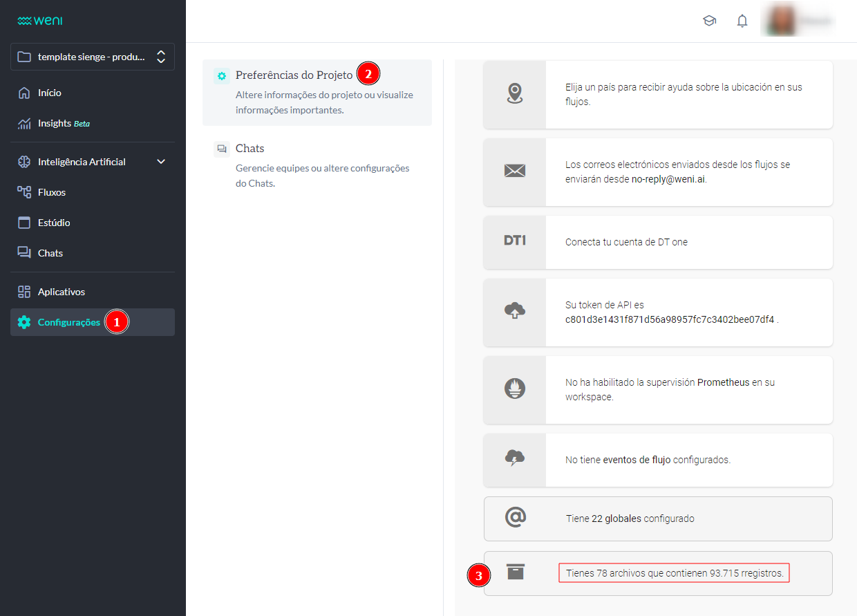Click the archive icon next to registros message

point(514,572)
